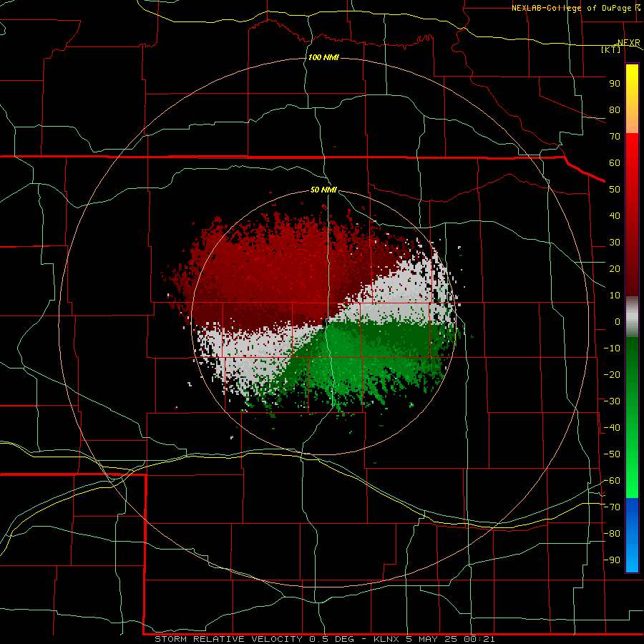Click the positive 60 value on the velocity scale
644x644 pixels.
click(615, 163)
